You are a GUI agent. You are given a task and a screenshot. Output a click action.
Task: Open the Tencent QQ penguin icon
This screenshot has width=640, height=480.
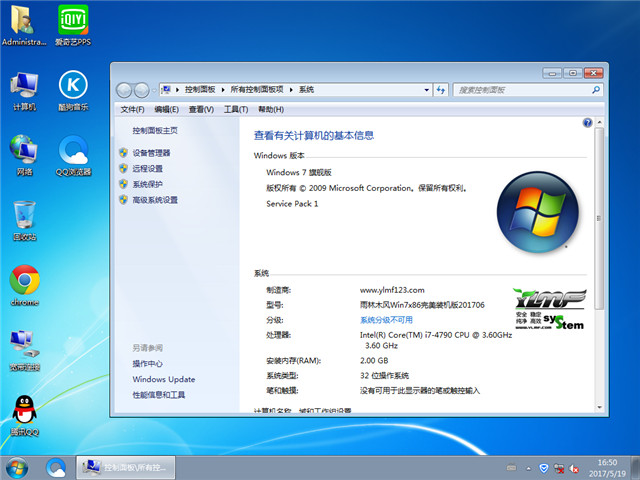point(24,411)
